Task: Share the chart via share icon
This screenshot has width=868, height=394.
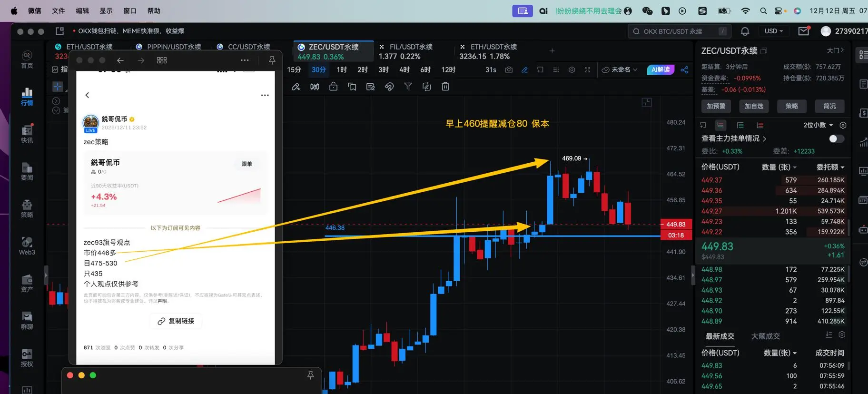Action: [x=684, y=69]
